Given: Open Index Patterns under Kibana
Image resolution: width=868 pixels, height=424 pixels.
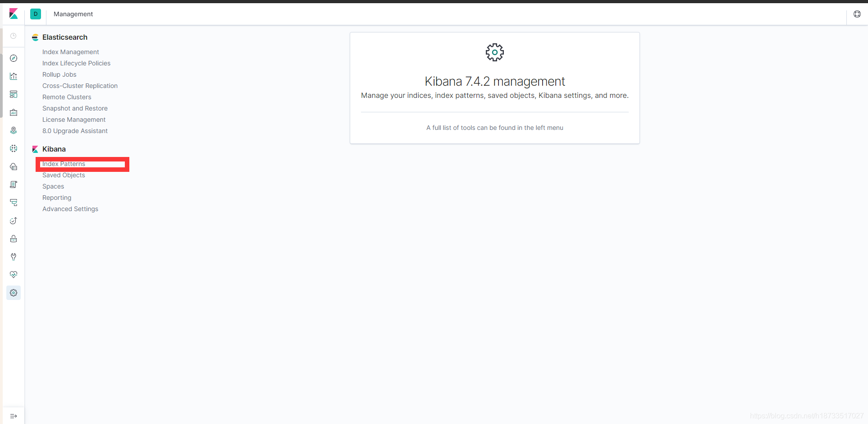Looking at the screenshot, I should (64, 164).
